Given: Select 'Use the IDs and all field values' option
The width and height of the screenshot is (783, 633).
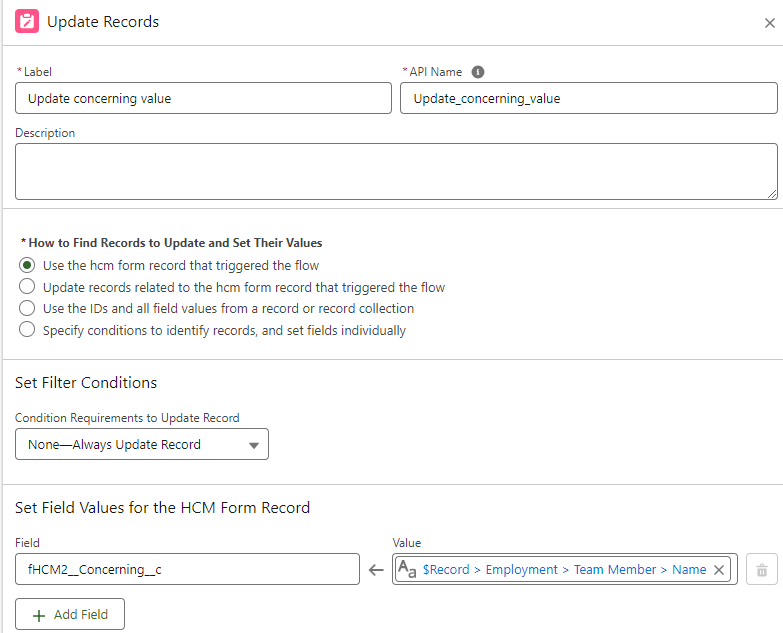Looking at the screenshot, I should click(27, 308).
